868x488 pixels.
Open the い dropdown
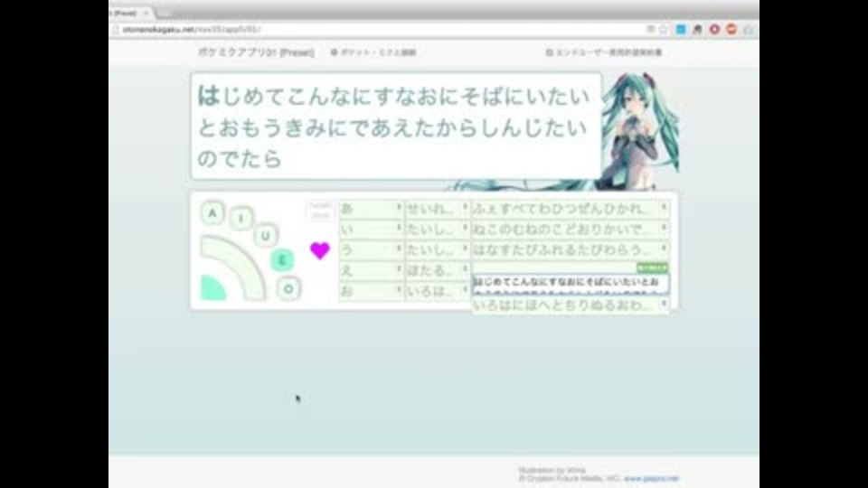tap(371, 229)
